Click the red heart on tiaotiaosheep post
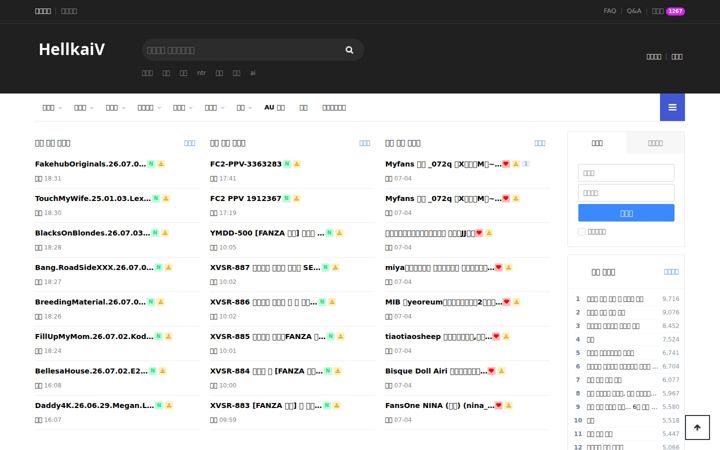Viewport: 720px width, 450px height. (496, 337)
